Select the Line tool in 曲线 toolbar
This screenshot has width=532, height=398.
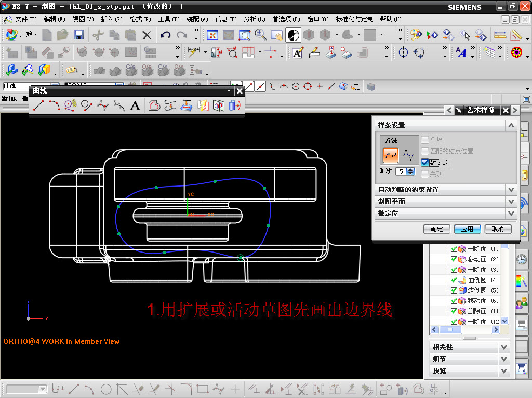38,105
